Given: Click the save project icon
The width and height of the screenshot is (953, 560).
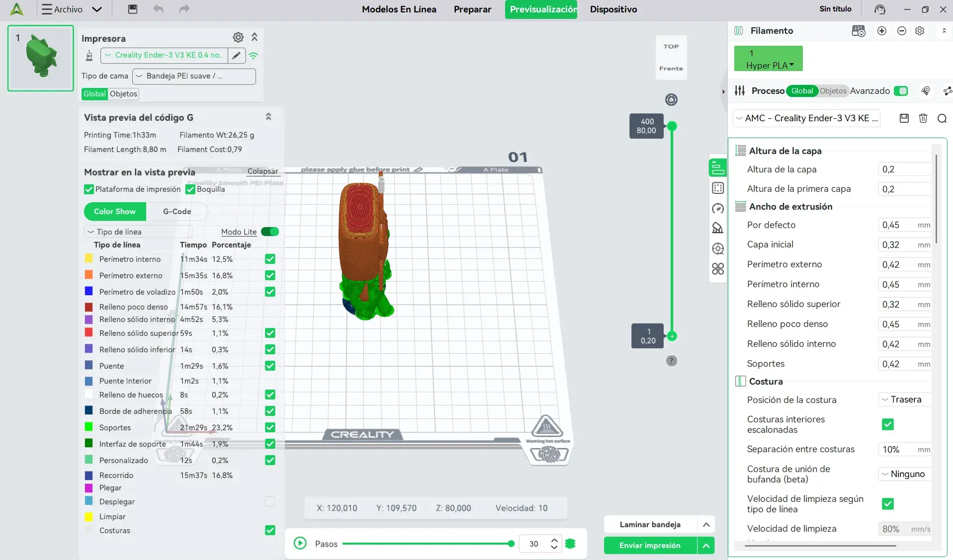Looking at the screenshot, I should 133,9.
